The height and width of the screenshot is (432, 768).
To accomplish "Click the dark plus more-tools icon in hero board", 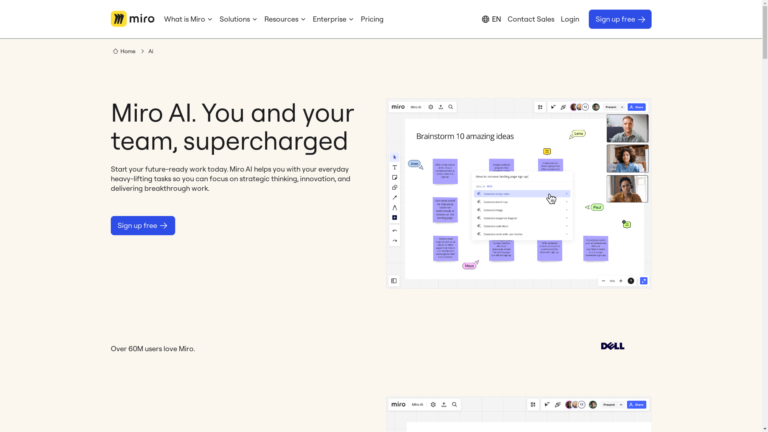I will click(394, 217).
